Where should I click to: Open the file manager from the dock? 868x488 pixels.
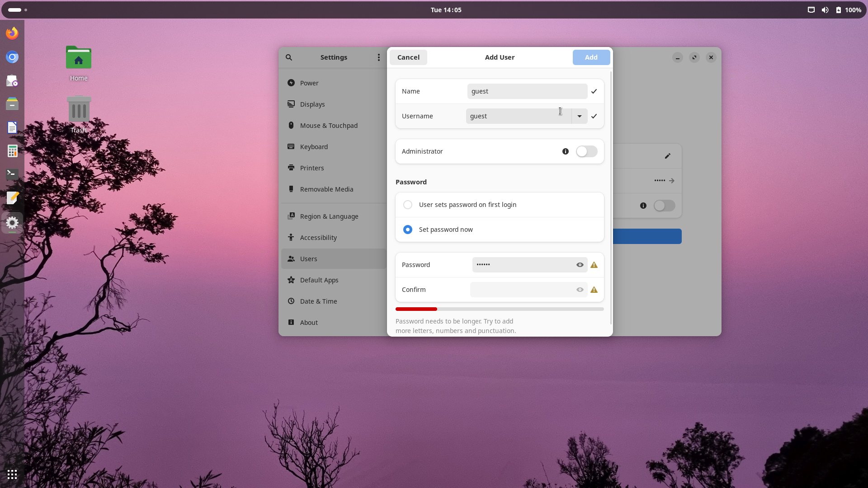point(12,104)
